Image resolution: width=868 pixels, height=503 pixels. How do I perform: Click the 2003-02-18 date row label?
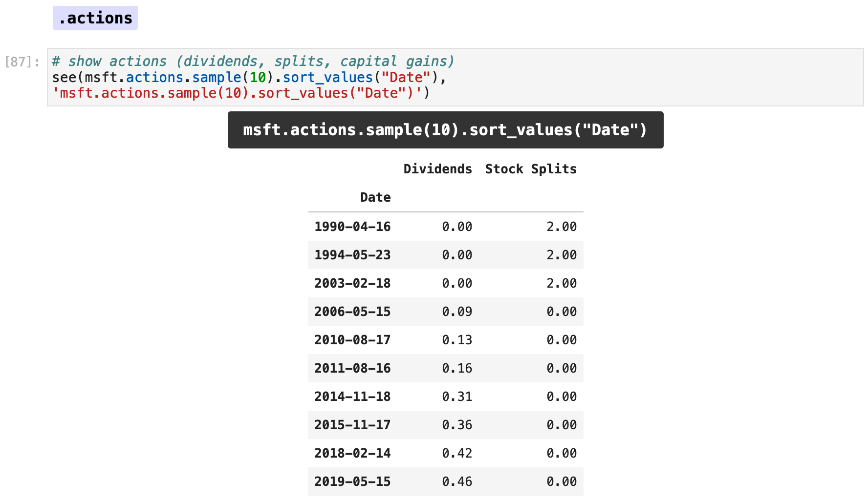[352, 283]
